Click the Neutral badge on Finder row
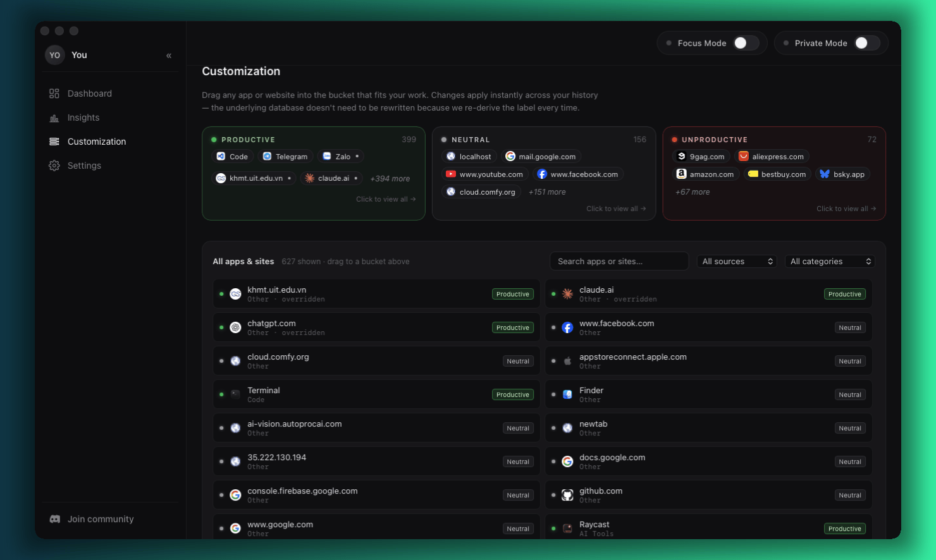 coord(850,394)
